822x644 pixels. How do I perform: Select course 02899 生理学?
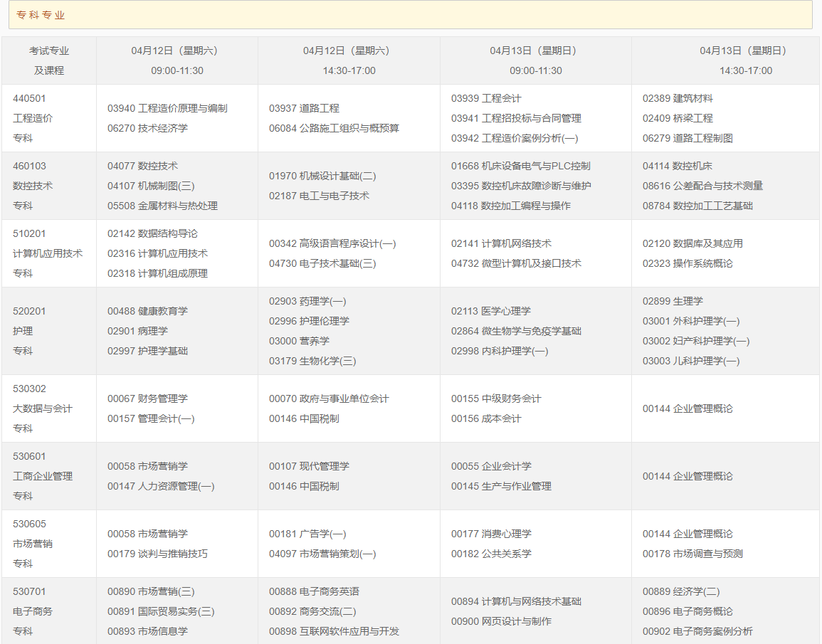pyautogui.click(x=673, y=301)
